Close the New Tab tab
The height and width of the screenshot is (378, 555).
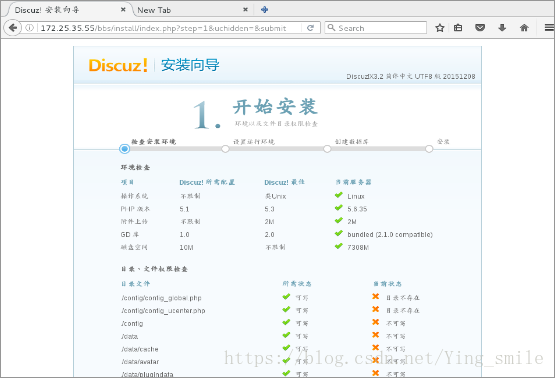point(245,10)
